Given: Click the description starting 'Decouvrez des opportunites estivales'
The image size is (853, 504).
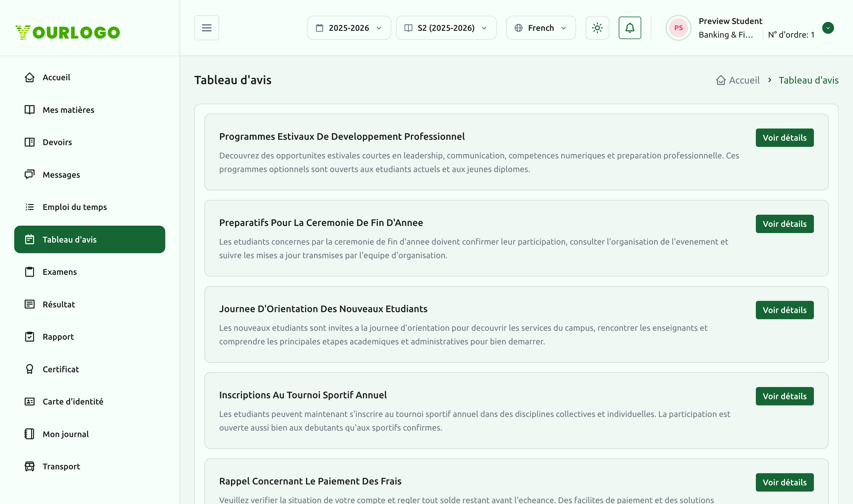Looking at the screenshot, I should pyautogui.click(x=479, y=162).
